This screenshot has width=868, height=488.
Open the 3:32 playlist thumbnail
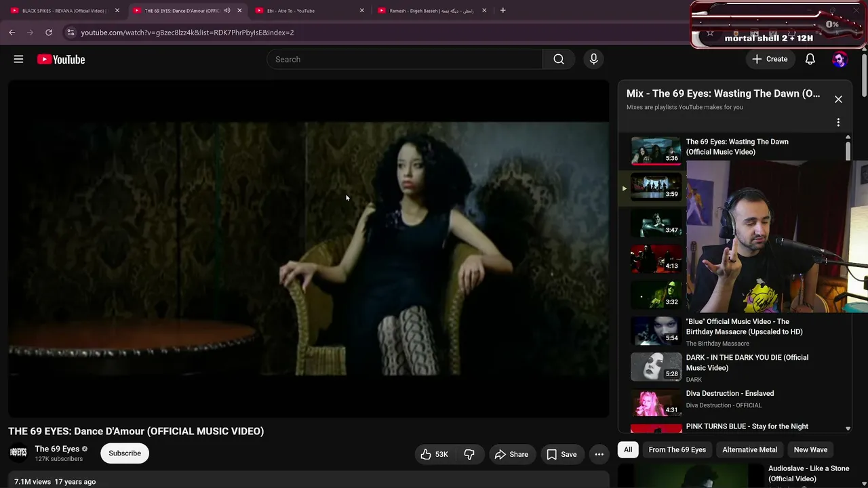point(656,295)
